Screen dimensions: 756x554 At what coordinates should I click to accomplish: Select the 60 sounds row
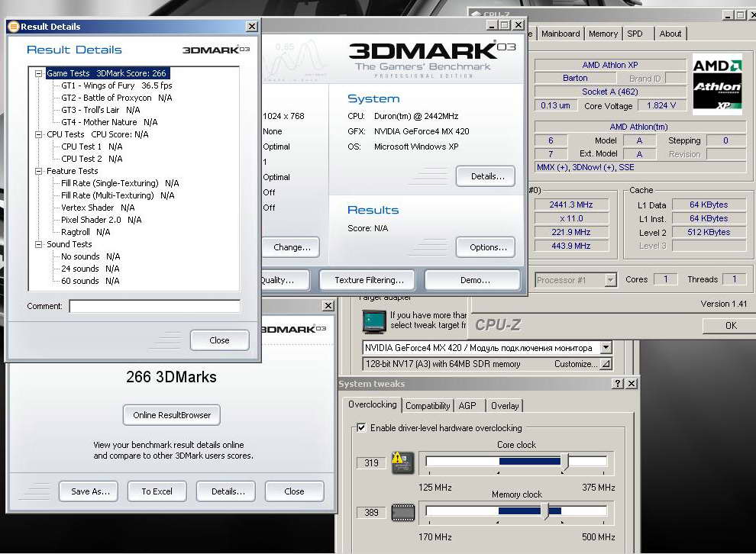(x=90, y=281)
